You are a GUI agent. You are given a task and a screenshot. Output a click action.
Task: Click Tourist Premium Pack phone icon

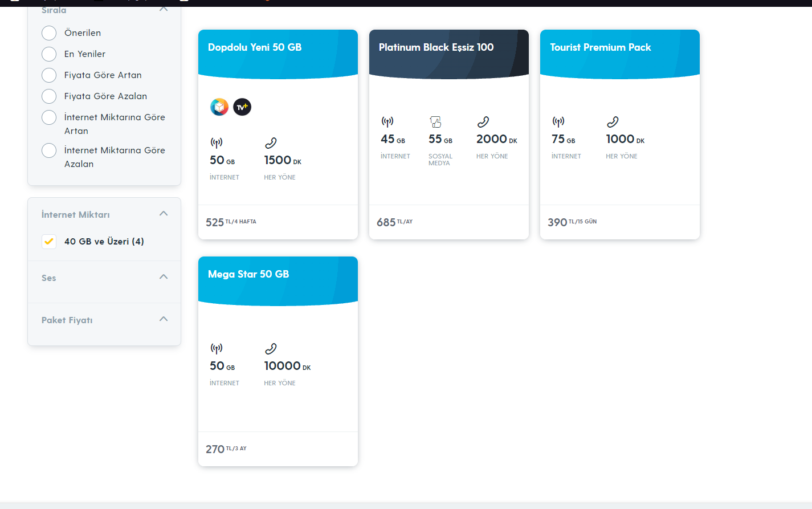tap(613, 121)
